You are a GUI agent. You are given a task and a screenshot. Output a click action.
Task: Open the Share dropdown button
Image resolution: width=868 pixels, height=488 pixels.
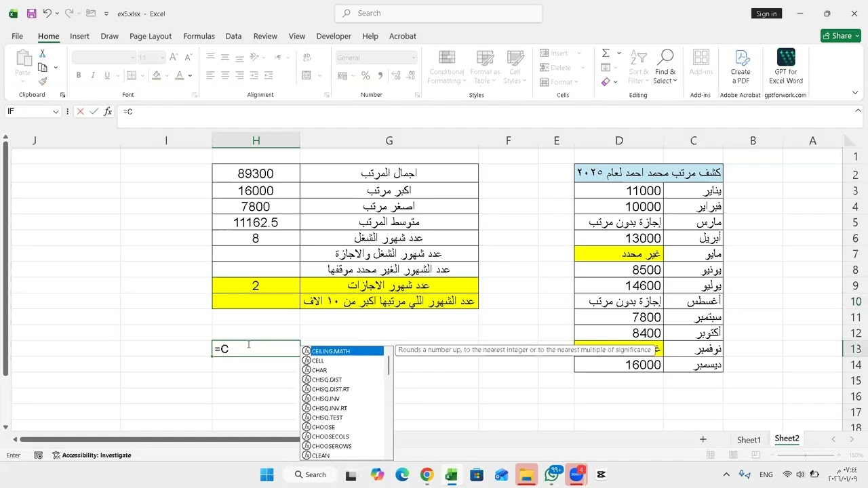click(841, 36)
